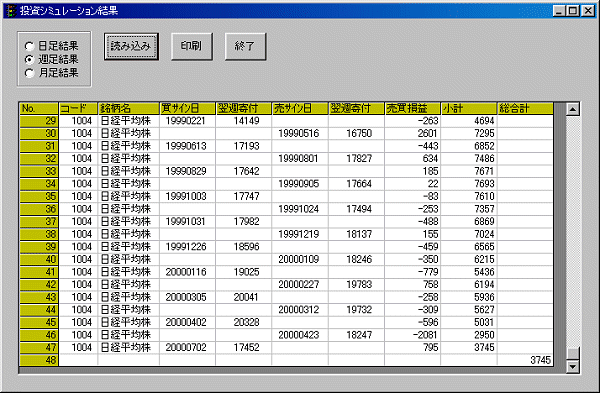Screen dimensions: 600x393
Task: Click profit/loss value 2601
Action: 427,134
